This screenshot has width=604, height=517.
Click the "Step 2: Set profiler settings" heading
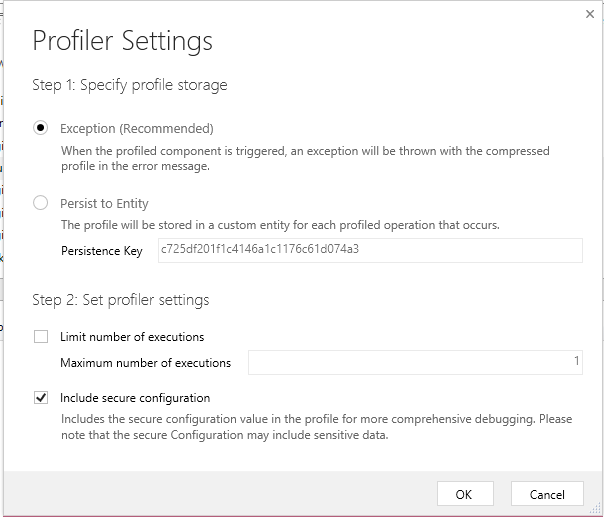pyautogui.click(x=121, y=300)
